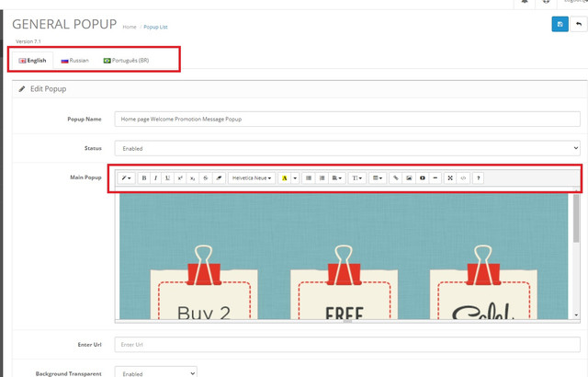Apply Superscript formatting
The image size is (588, 377).
[180, 178]
